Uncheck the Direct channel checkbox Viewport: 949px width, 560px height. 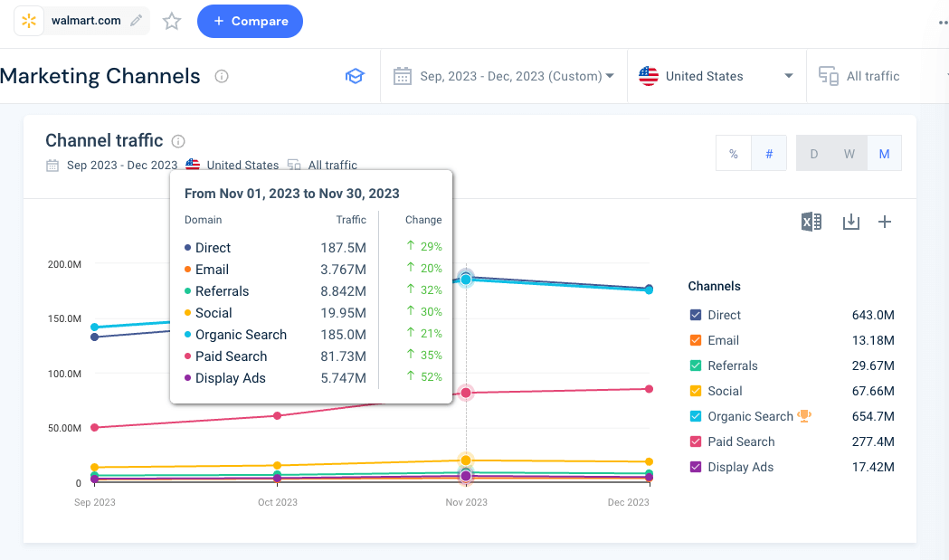point(696,315)
